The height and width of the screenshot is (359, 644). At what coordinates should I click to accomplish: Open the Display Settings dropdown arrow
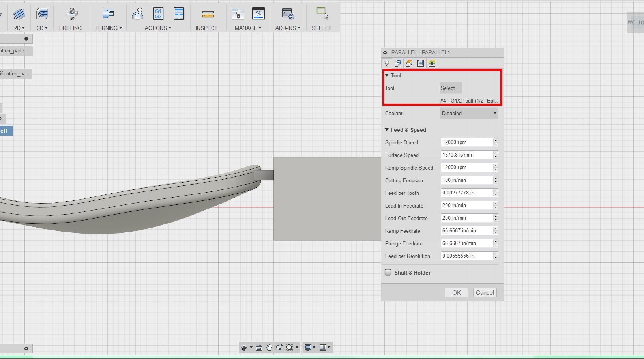point(314,348)
